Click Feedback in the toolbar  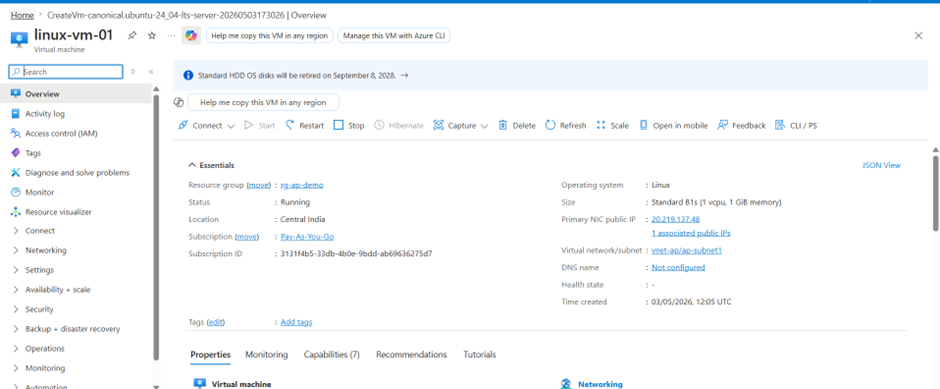742,126
